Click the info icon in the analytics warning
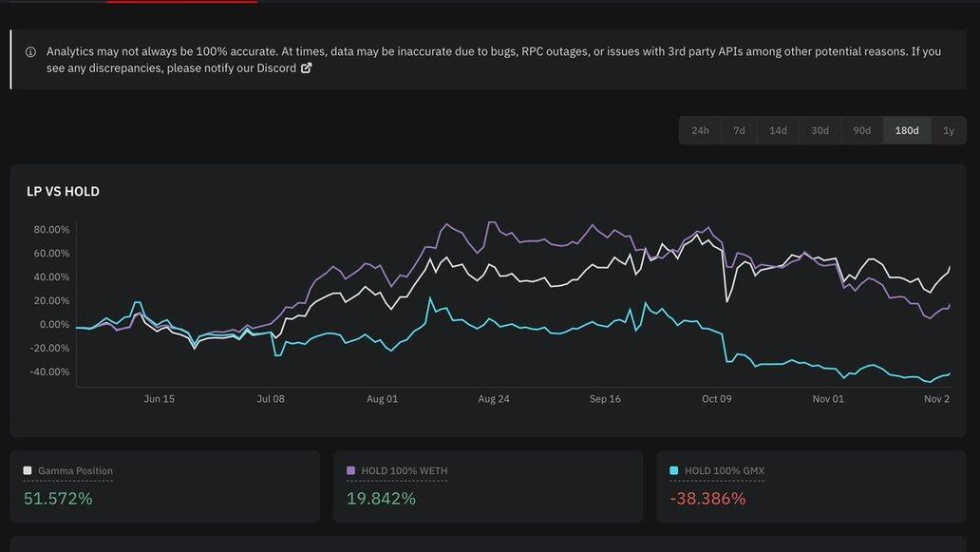This screenshot has width=980, height=552. tap(30, 52)
